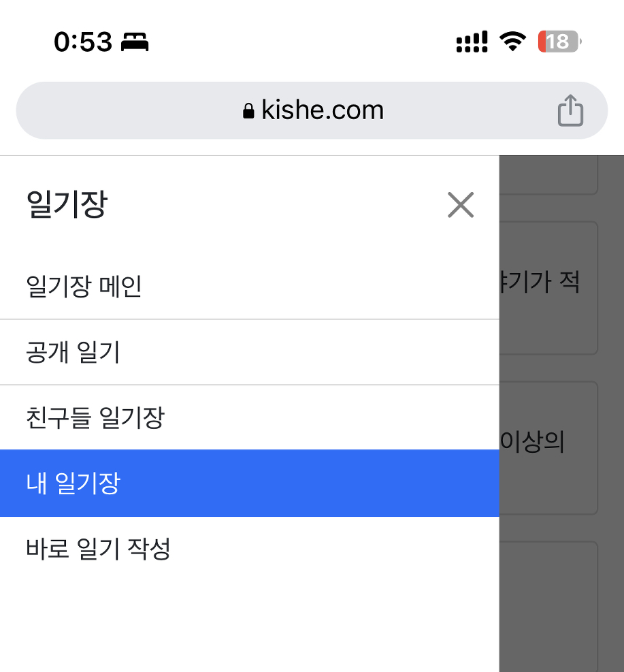The width and height of the screenshot is (624, 672).
Task: Tap the 일기장 menu header title
Action: 67,204
